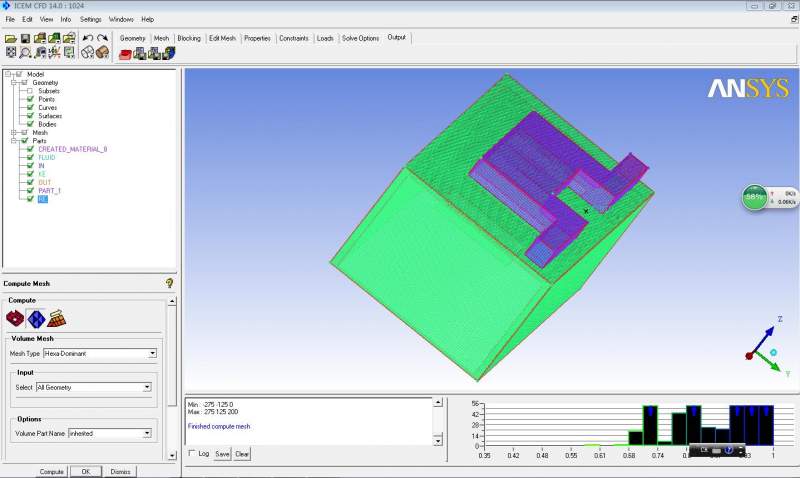Switch to wireframe display icon
800x478 pixels.
tap(88, 52)
